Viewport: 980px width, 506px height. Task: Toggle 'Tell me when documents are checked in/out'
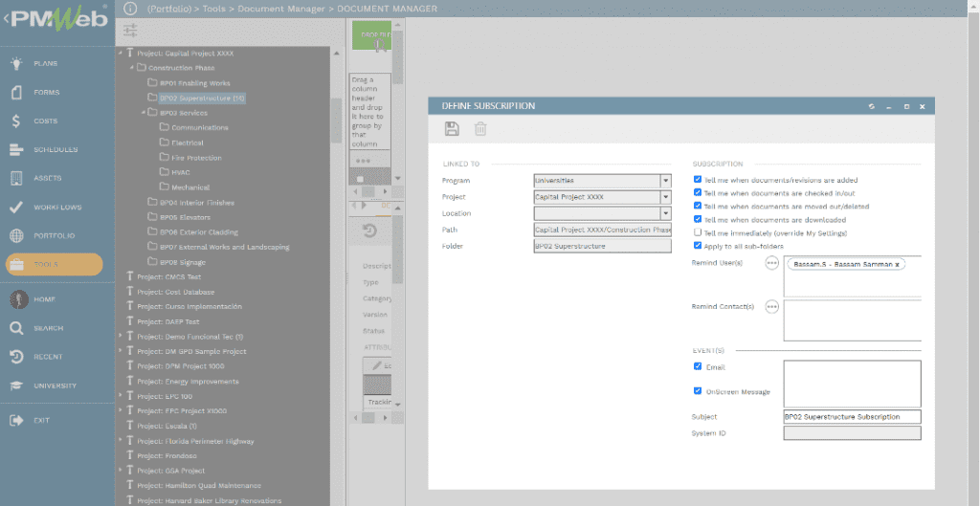pos(698,193)
